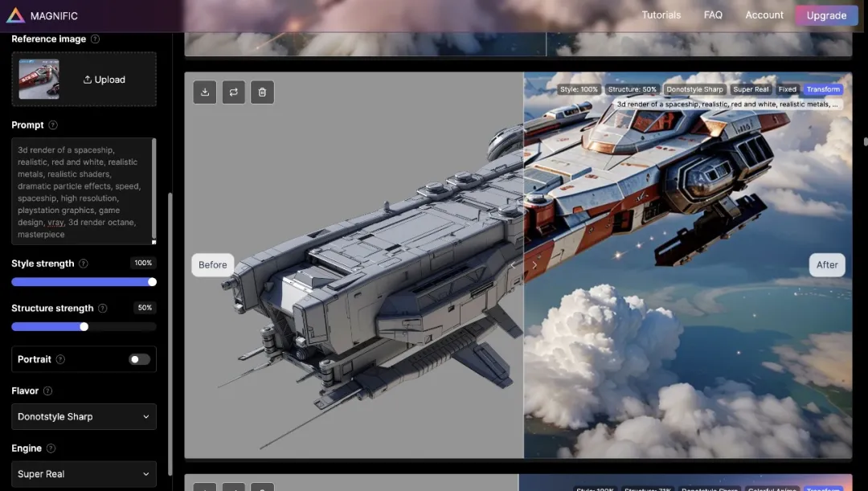Click the MAGNIFIC brand name

pyautogui.click(x=55, y=16)
